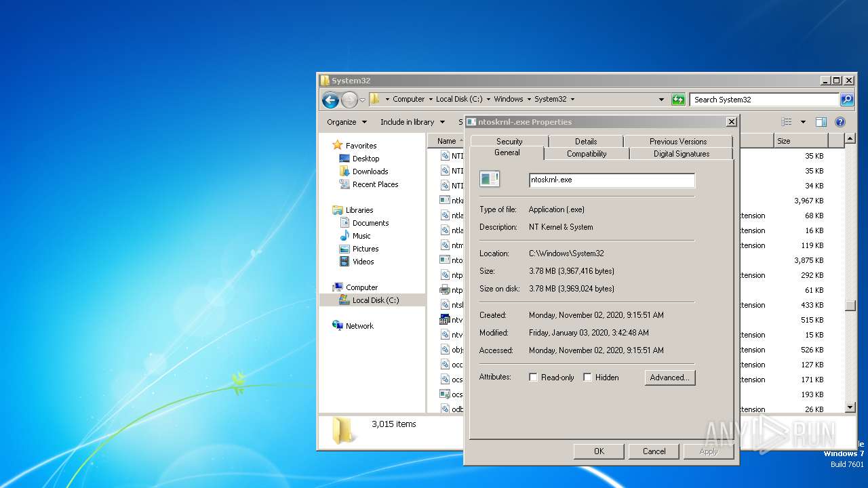The image size is (868, 488).
Task: Open the Include in library menu
Action: coord(412,122)
